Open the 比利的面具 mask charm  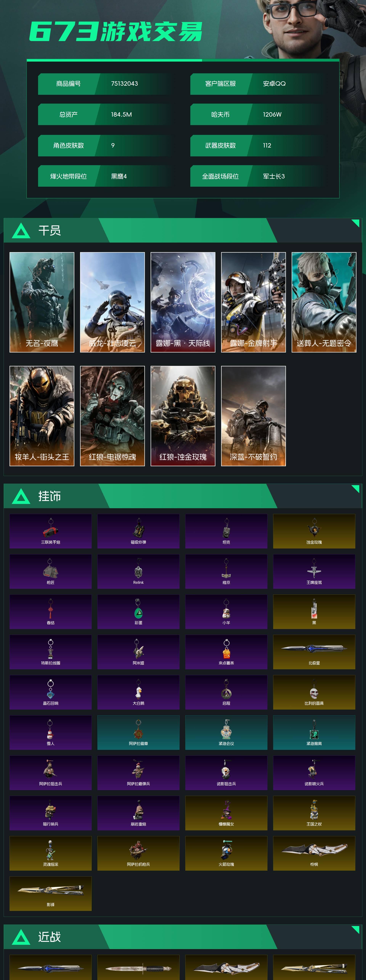pyautogui.click(x=314, y=692)
